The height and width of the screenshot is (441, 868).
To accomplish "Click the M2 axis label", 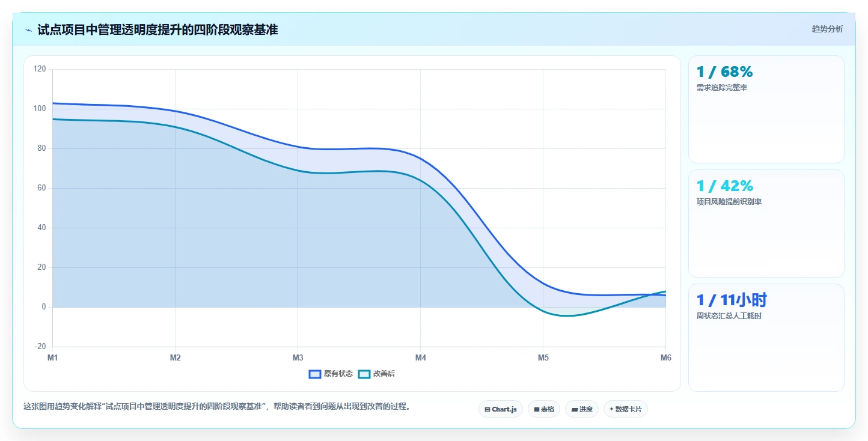I will point(176,358).
